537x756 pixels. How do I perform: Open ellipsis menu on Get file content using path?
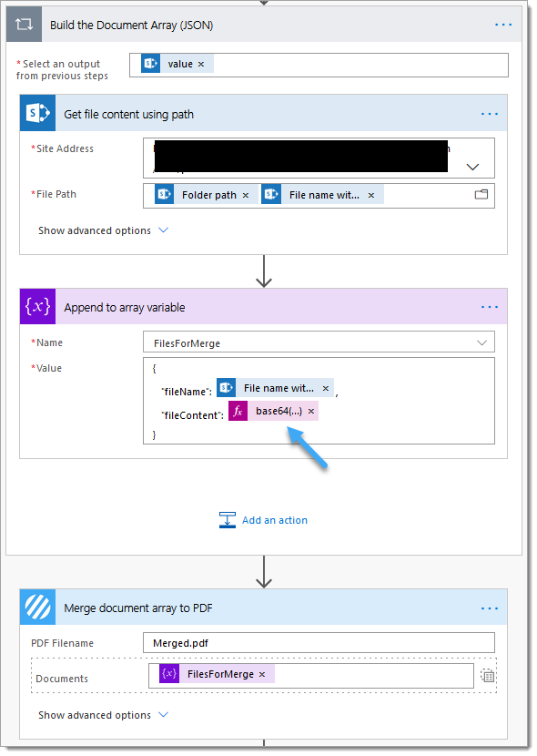click(x=490, y=114)
